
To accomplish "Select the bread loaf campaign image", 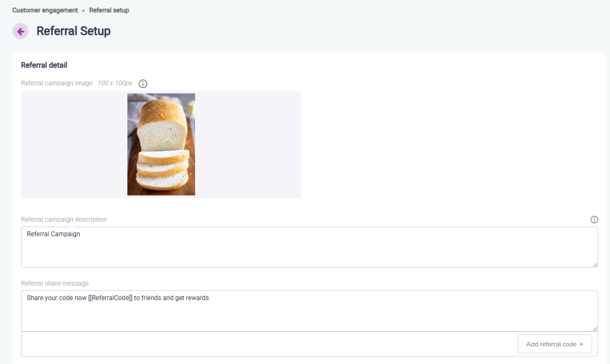I will pyautogui.click(x=161, y=144).
